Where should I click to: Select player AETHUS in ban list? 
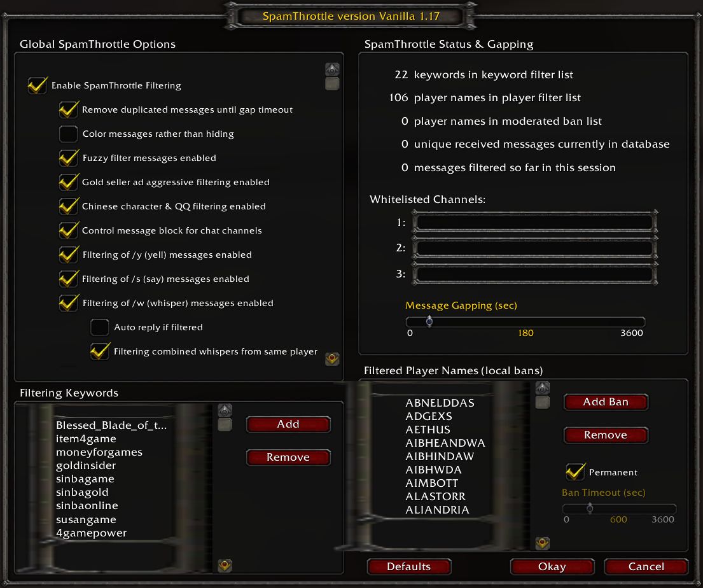click(428, 430)
